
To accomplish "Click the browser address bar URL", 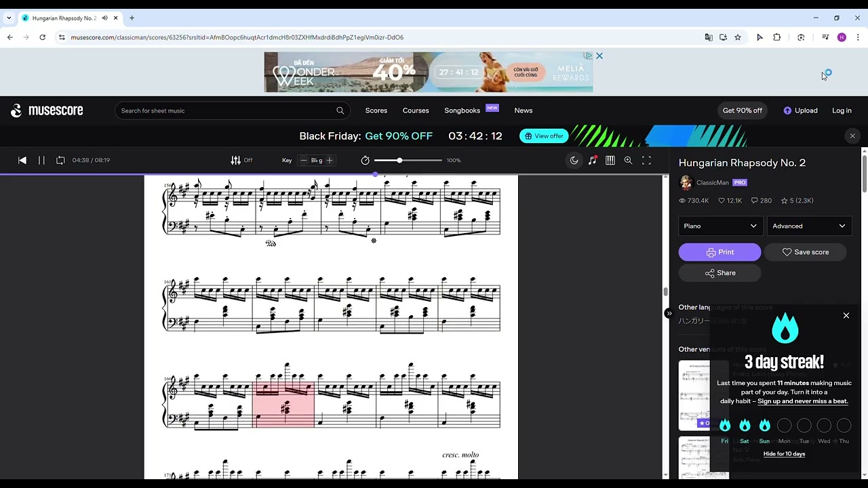I will coord(237,37).
